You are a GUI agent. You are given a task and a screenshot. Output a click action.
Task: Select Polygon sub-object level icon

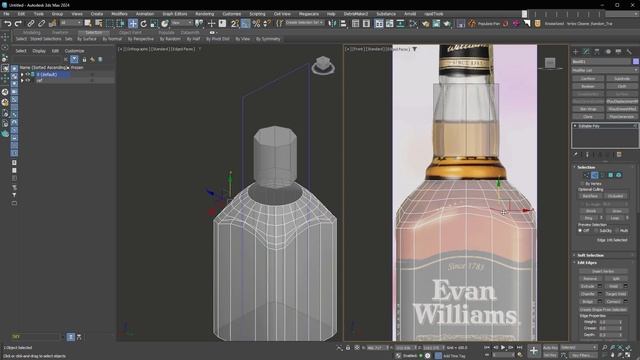611,175
